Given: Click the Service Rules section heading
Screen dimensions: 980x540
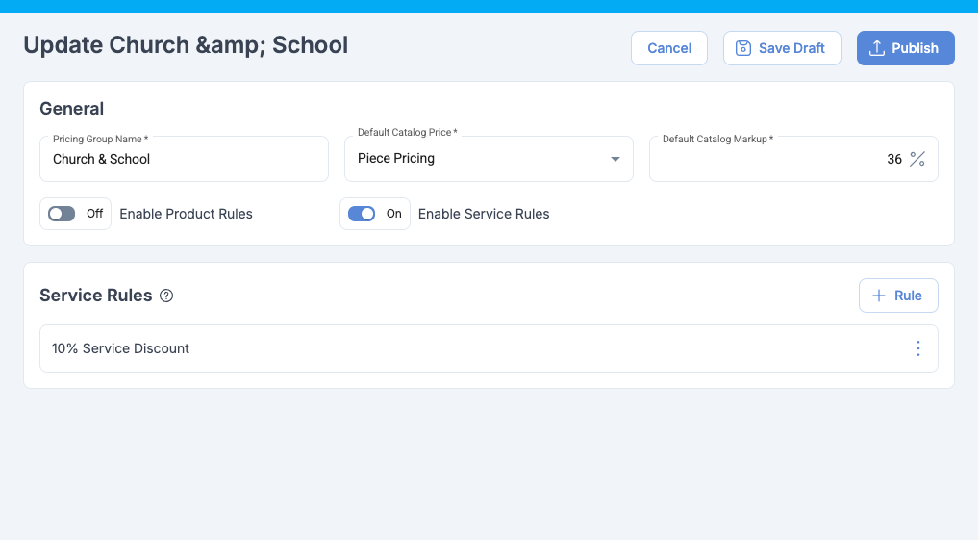Looking at the screenshot, I should click(96, 296).
